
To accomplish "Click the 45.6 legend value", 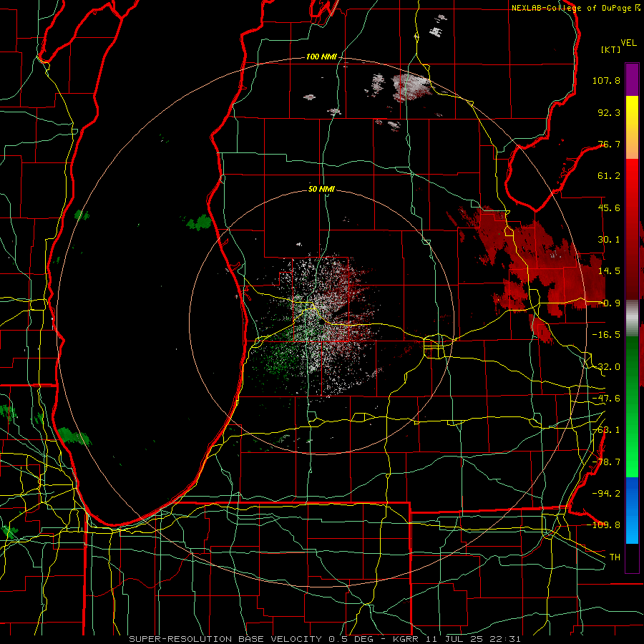I will (609, 208).
